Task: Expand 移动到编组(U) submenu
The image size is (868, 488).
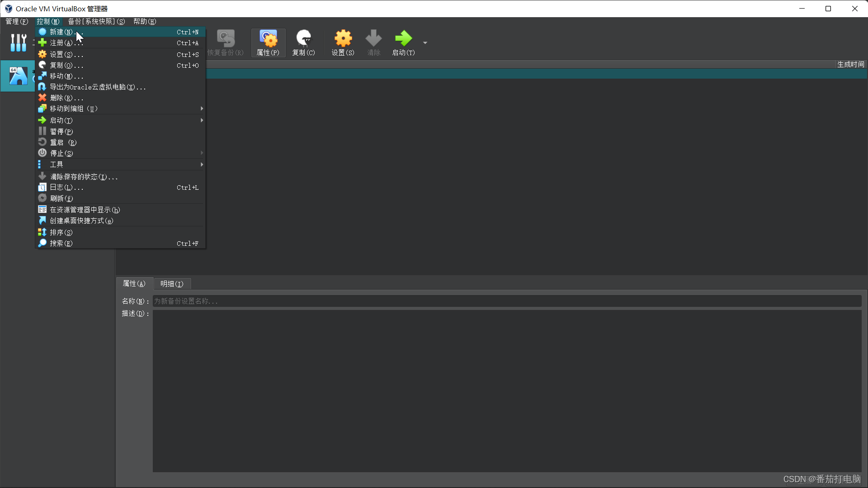Action: coord(120,109)
